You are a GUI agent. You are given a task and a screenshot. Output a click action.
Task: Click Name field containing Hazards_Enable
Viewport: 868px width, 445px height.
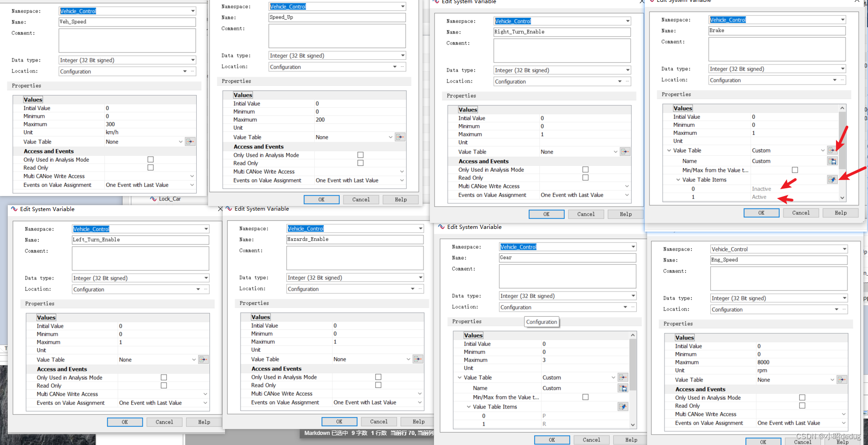pos(355,239)
